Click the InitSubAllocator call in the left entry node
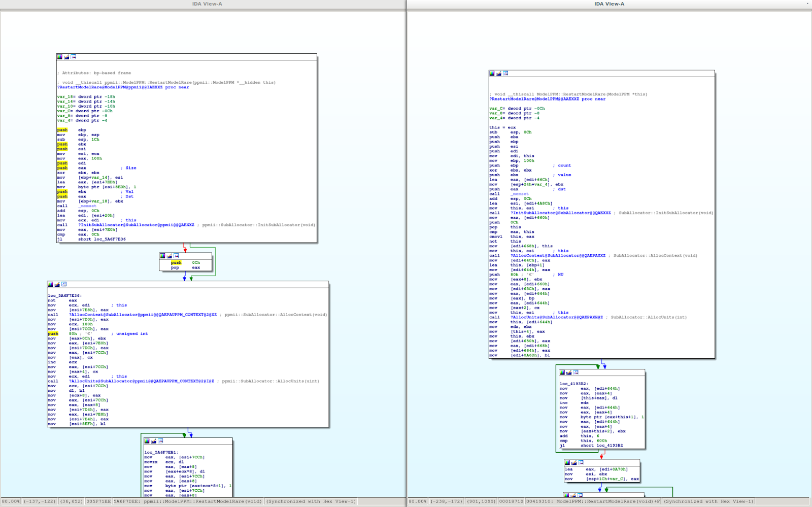 [x=136, y=225]
